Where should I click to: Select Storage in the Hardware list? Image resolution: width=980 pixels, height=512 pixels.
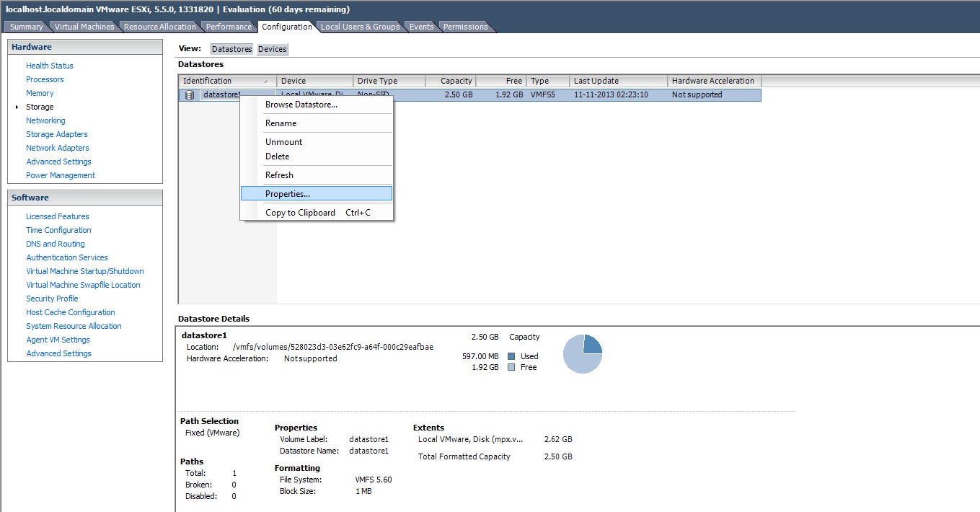tap(40, 107)
